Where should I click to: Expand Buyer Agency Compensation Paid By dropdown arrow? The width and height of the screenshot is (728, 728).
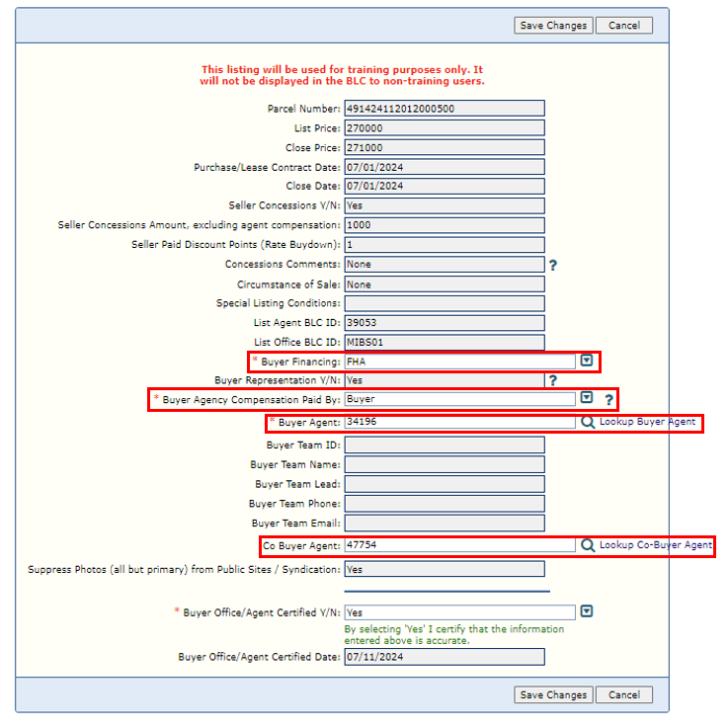(587, 397)
